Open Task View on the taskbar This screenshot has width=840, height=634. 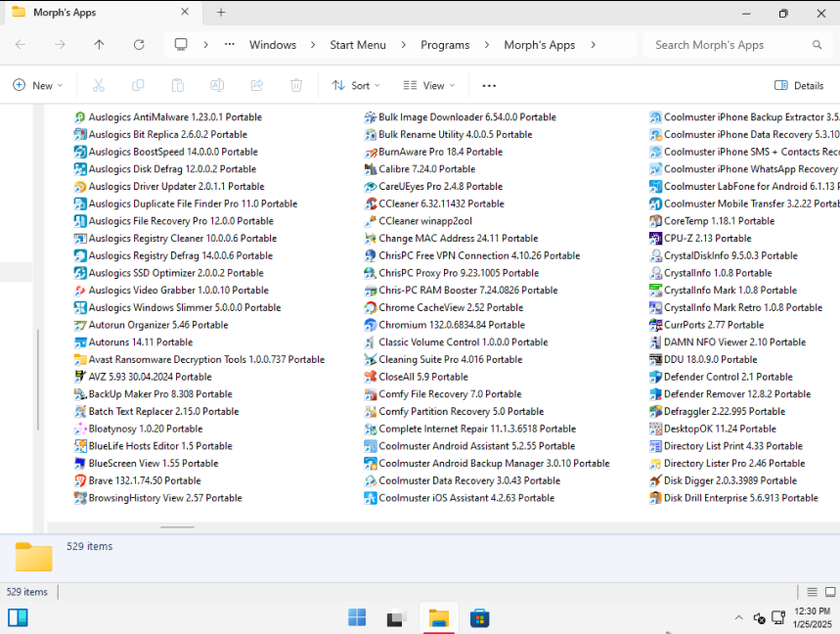[397, 618]
